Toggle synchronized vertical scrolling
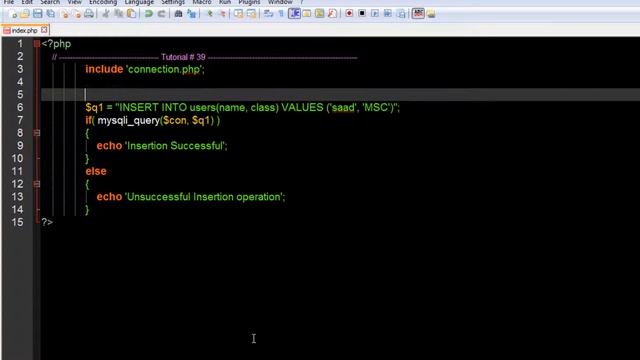This screenshot has height=360, width=640. [x=238, y=14]
